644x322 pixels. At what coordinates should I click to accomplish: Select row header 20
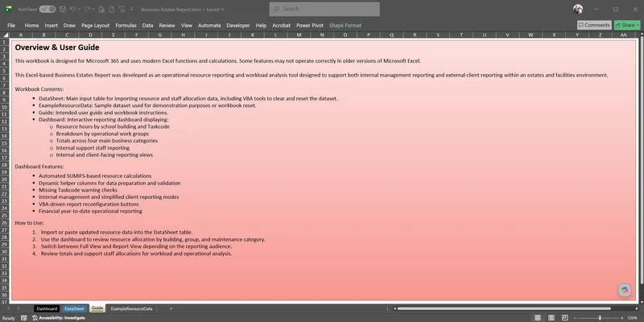(x=5, y=180)
